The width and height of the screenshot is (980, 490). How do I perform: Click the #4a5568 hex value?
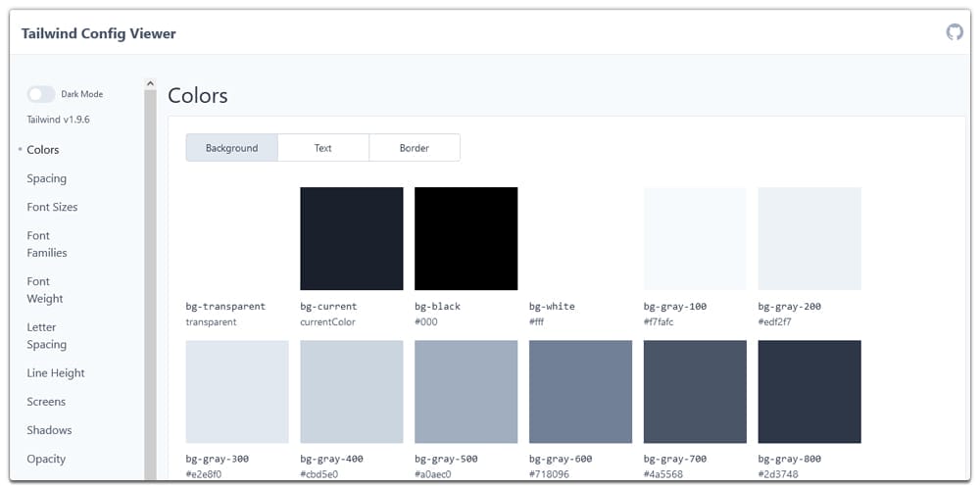tap(663, 474)
